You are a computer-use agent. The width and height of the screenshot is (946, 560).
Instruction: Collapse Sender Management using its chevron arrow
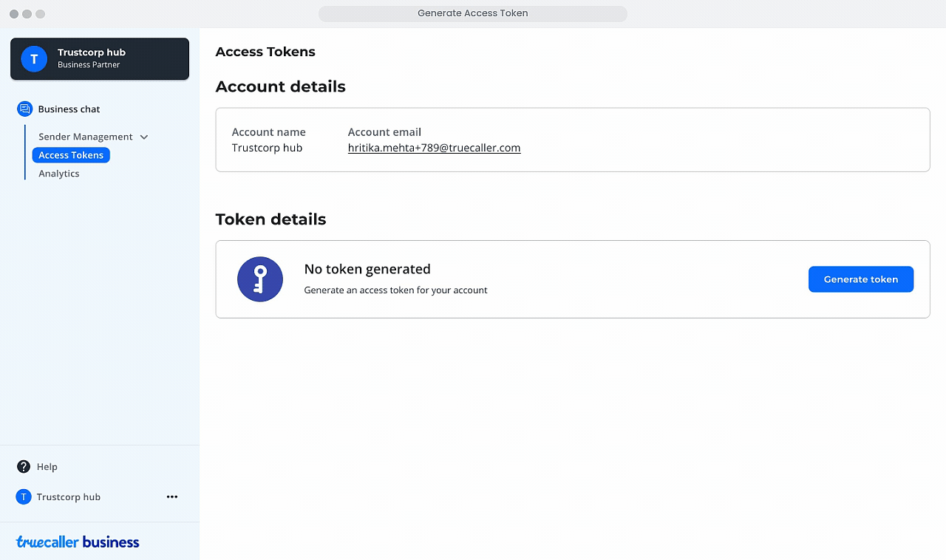(144, 137)
